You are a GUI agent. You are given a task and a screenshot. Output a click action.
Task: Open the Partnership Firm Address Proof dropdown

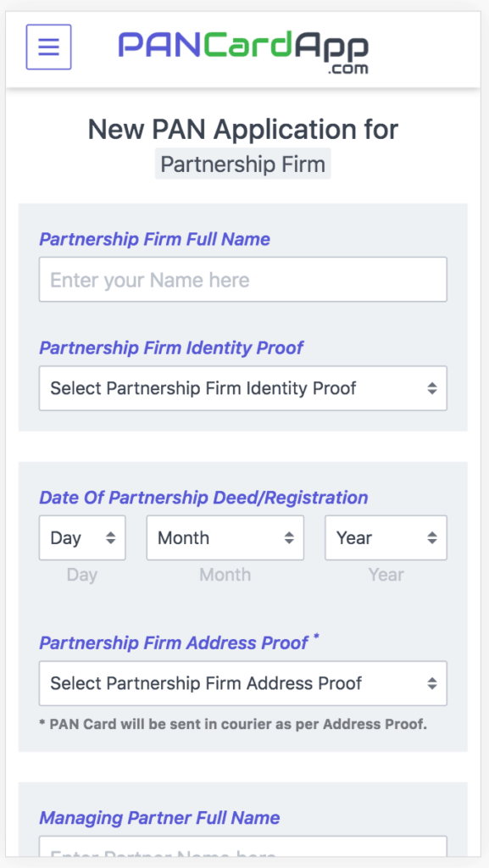click(242, 683)
